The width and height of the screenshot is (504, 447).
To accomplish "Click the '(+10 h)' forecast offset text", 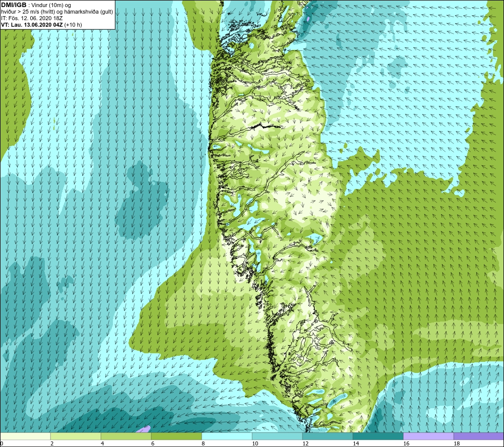I will coord(73,25).
